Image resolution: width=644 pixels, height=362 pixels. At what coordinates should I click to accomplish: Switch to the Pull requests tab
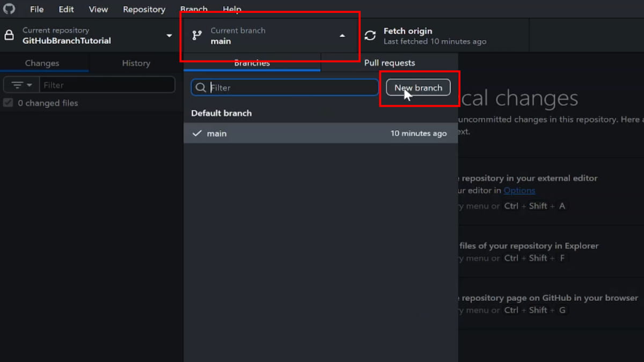[x=390, y=63]
